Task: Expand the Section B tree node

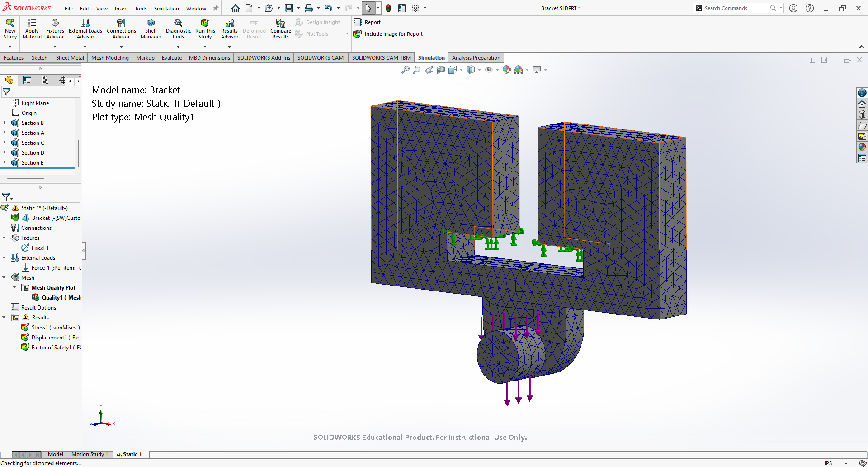Action: (5, 123)
